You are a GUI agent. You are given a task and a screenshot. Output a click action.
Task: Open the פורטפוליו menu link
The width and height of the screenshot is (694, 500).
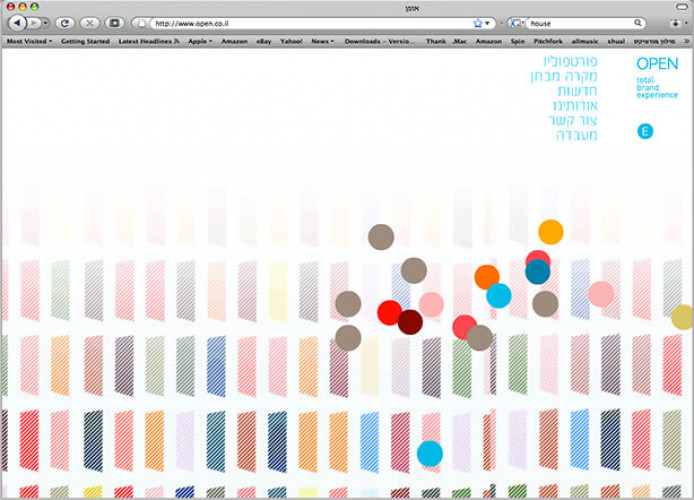coord(570,62)
